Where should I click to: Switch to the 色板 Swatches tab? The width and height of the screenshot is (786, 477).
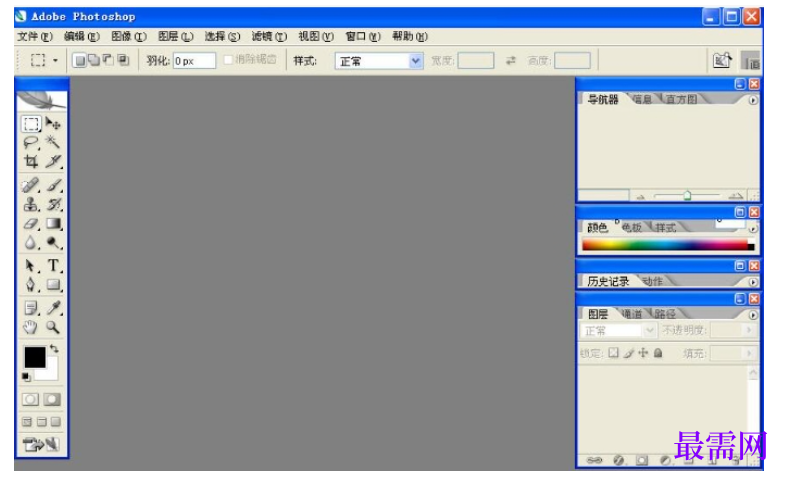tap(632, 227)
